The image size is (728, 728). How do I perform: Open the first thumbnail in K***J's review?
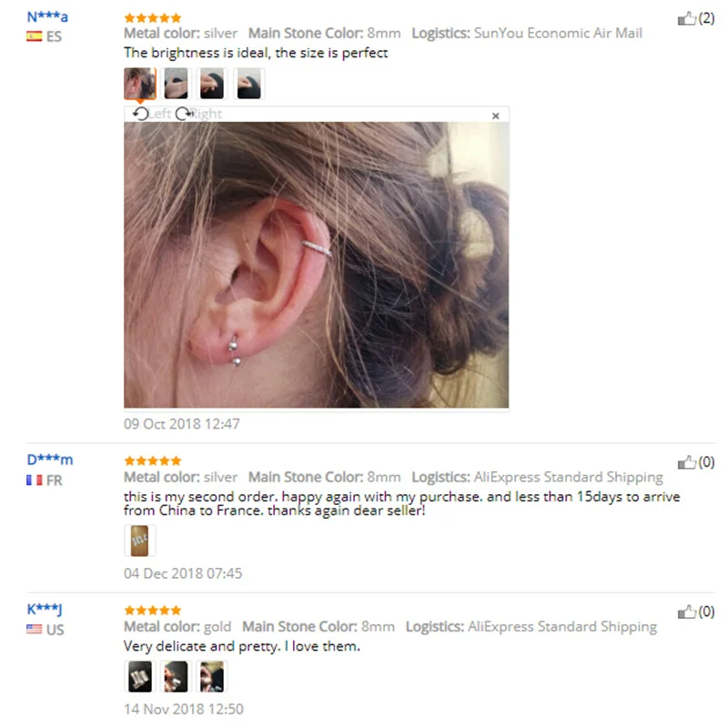point(140,676)
